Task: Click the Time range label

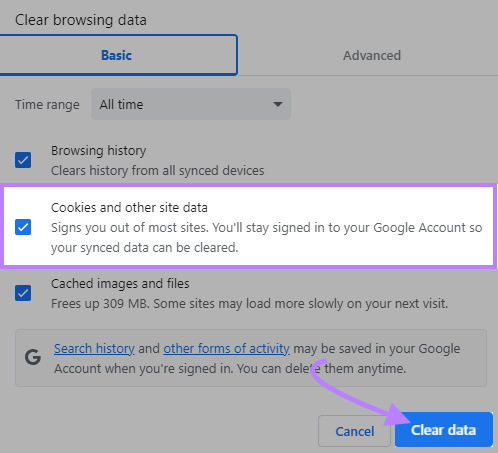Action: pyautogui.click(x=47, y=105)
